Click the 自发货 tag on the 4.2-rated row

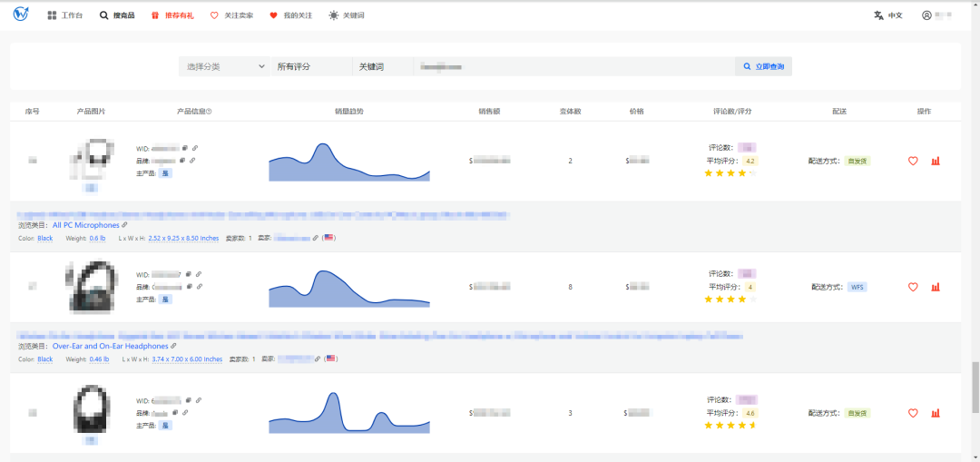coord(857,161)
